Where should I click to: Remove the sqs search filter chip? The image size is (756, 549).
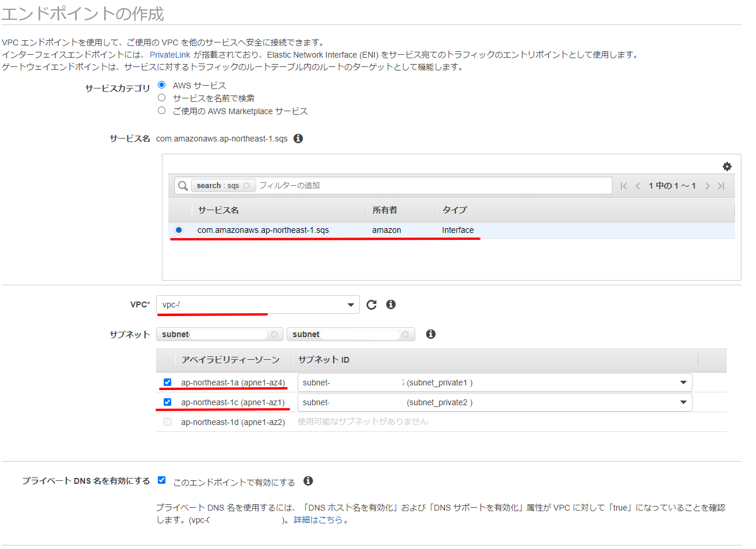246,186
